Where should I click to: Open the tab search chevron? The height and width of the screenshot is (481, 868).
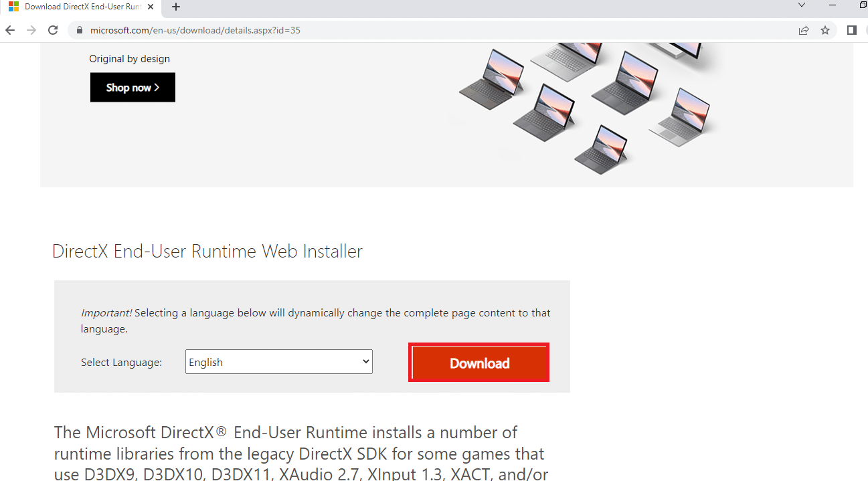(x=802, y=5)
